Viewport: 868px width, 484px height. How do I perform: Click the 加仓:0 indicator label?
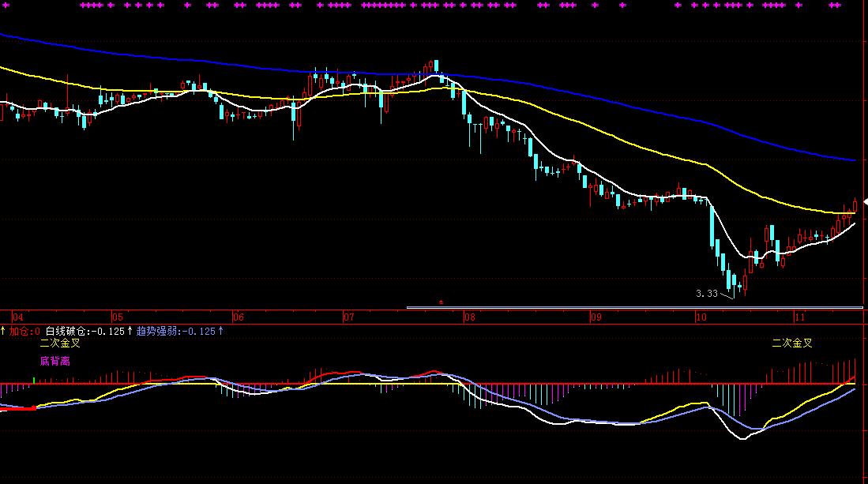tap(24, 332)
